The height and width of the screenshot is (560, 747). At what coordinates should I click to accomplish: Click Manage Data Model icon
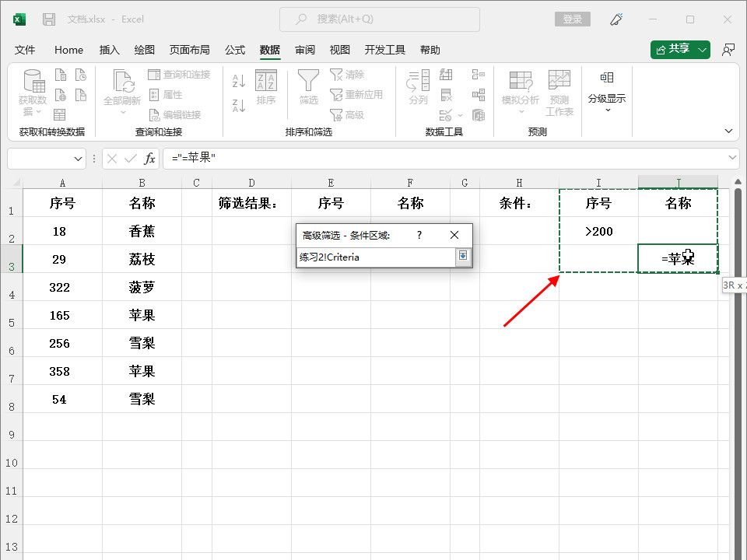479,115
